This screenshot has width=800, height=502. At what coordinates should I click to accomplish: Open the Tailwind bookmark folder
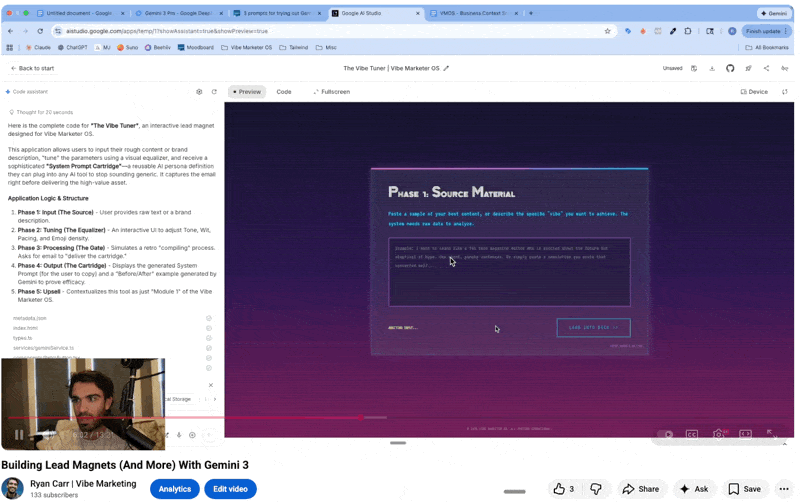[x=294, y=47]
